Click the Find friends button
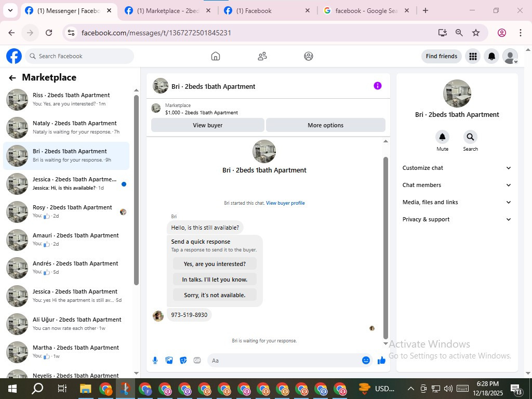 [442, 56]
